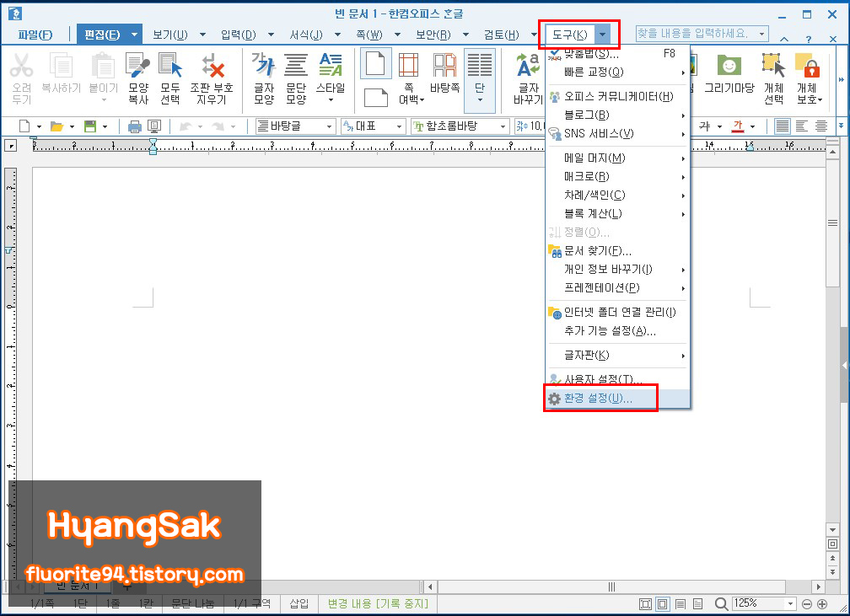Open the 서식 menu

(306, 35)
